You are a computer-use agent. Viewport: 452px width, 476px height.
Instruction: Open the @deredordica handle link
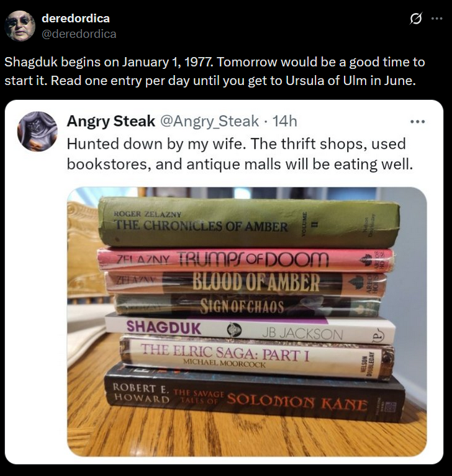[x=79, y=34]
